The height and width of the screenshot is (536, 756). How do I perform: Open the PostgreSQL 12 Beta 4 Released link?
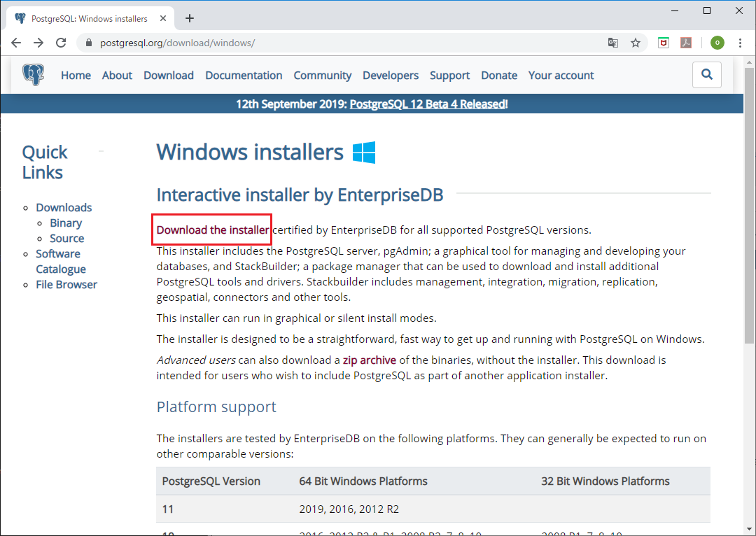click(x=428, y=104)
